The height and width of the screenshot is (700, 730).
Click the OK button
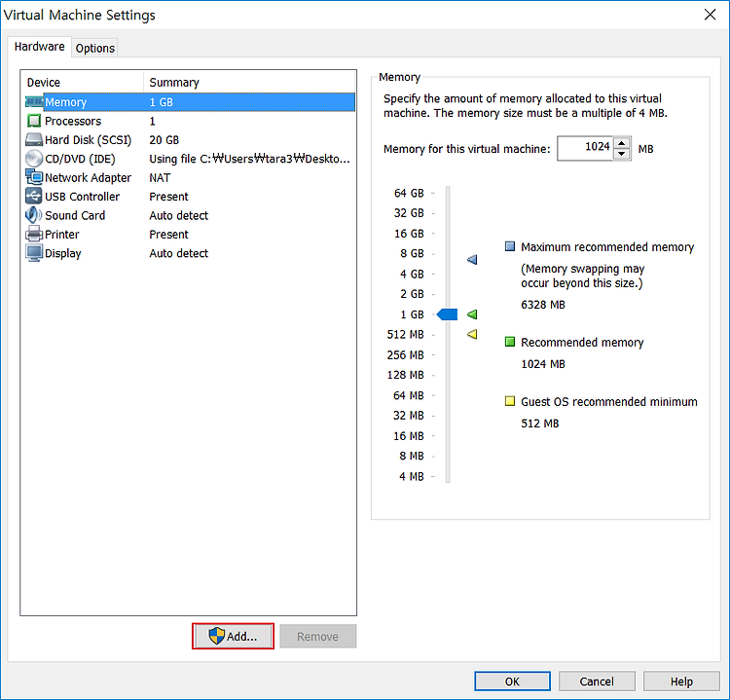point(512,682)
